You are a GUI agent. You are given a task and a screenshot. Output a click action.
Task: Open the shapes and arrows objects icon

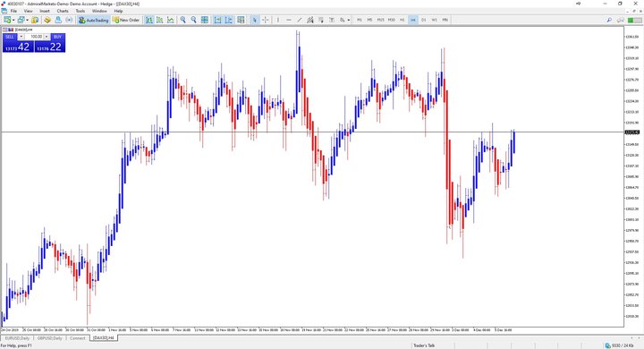(342, 20)
